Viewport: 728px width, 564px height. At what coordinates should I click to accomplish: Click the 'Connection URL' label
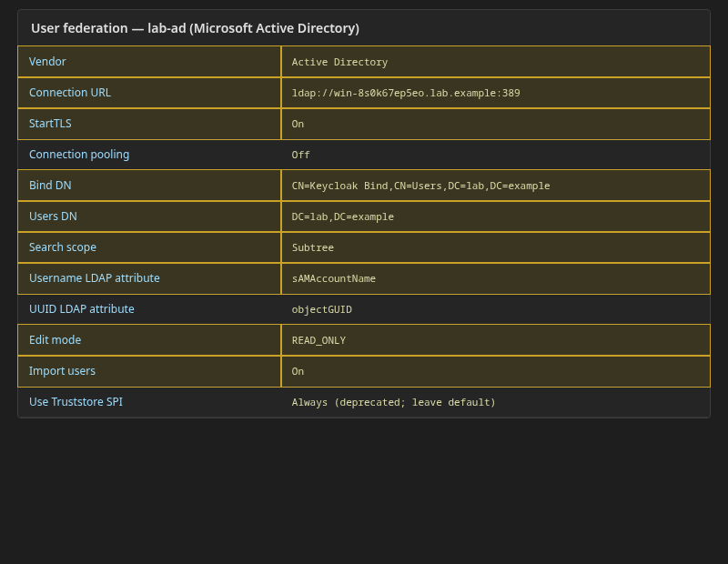pos(70,93)
